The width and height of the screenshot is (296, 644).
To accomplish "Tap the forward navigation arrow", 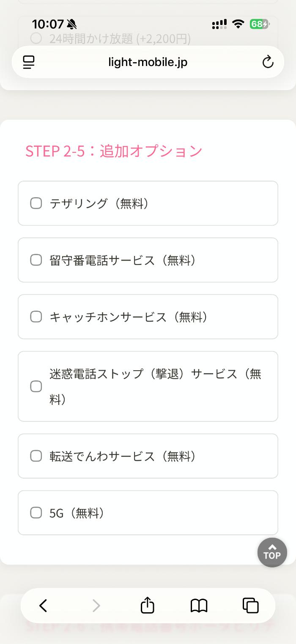I will point(96,606).
